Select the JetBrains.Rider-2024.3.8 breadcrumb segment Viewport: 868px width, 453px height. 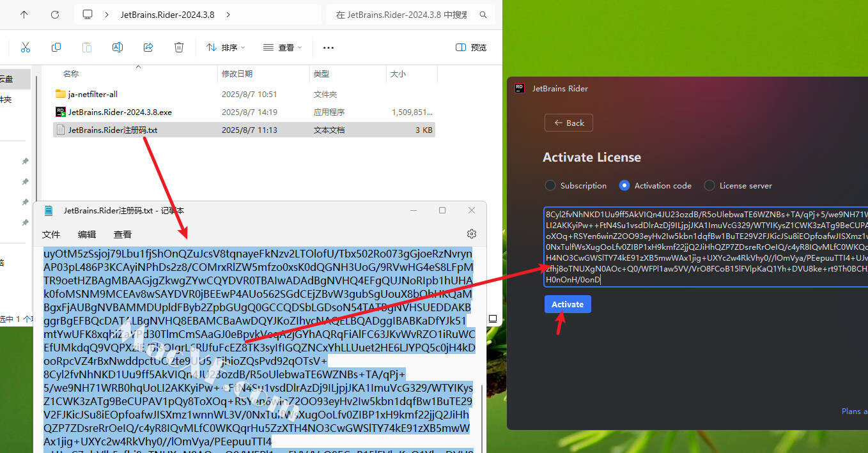(x=169, y=14)
